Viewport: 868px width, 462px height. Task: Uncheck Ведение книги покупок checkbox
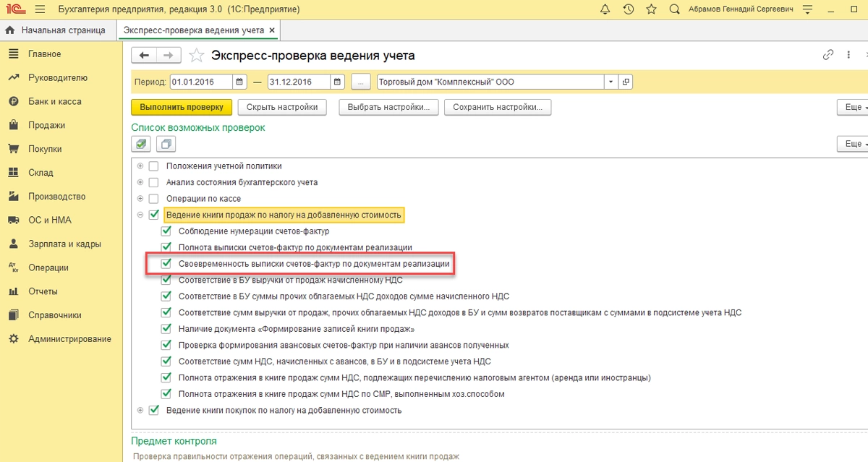tap(153, 411)
